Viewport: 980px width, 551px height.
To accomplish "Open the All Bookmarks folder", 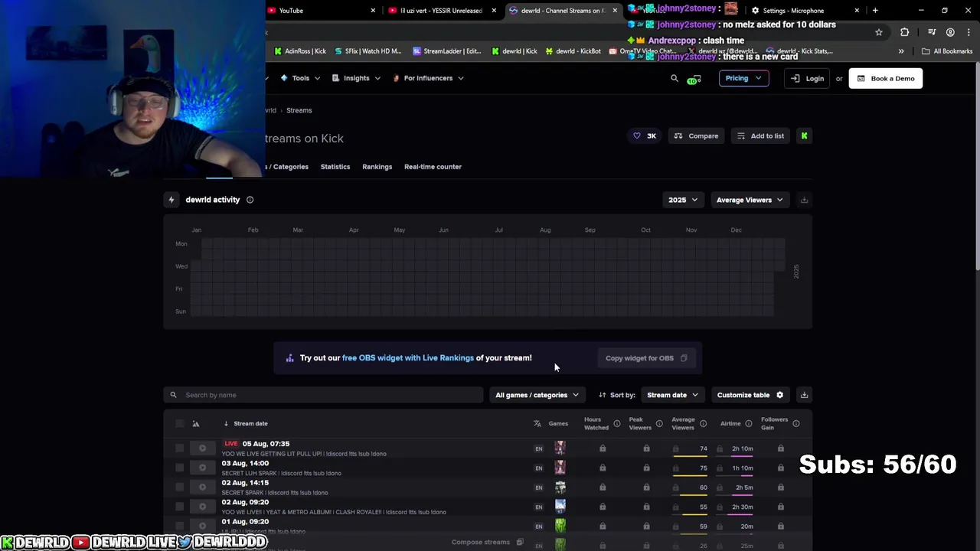I will pos(947,51).
